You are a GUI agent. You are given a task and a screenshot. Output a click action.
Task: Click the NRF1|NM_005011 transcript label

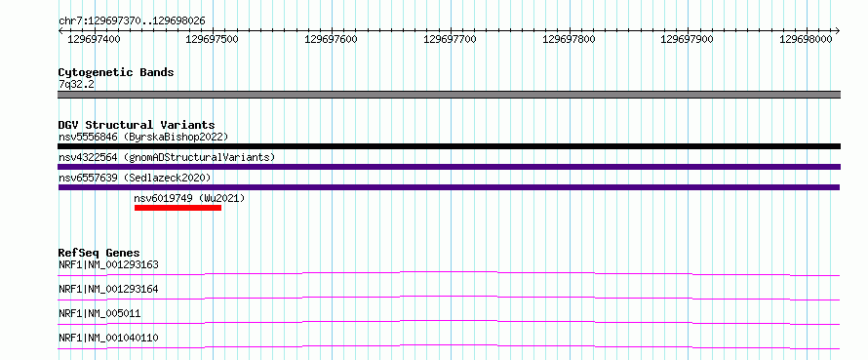click(x=99, y=313)
